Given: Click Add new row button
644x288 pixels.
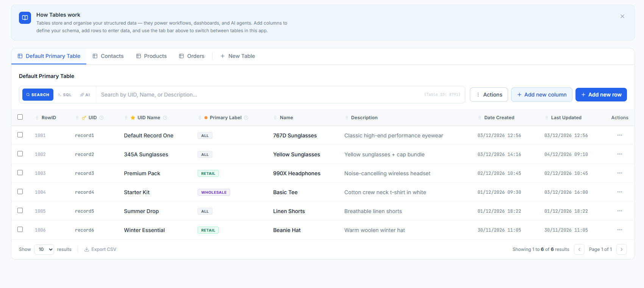Looking at the screenshot, I should click(601, 95).
